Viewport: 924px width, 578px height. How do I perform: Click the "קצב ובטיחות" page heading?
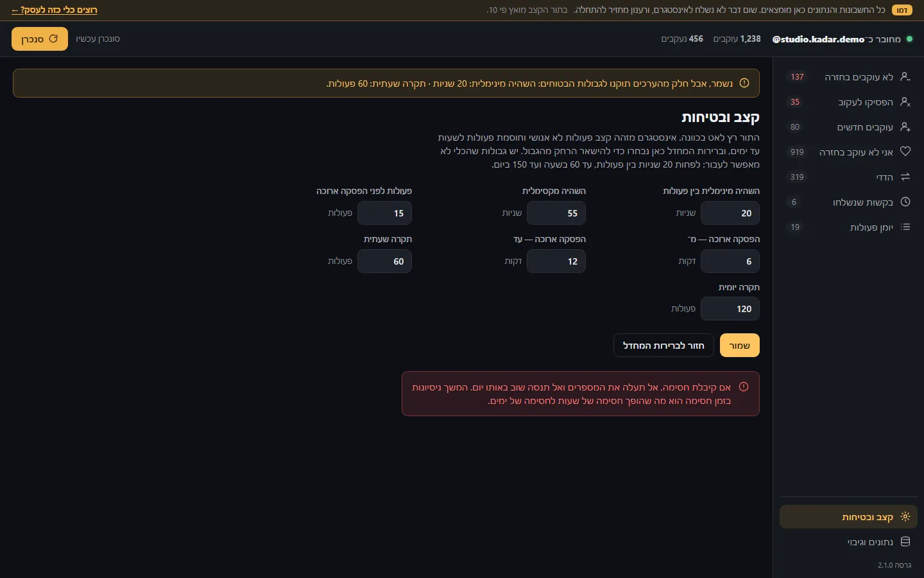point(721,118)
